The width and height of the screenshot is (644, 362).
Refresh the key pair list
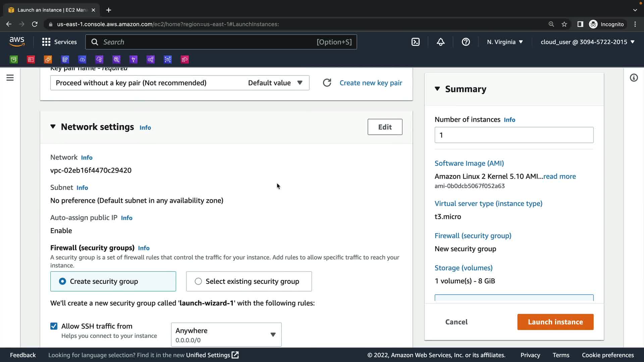pos(327,83)
